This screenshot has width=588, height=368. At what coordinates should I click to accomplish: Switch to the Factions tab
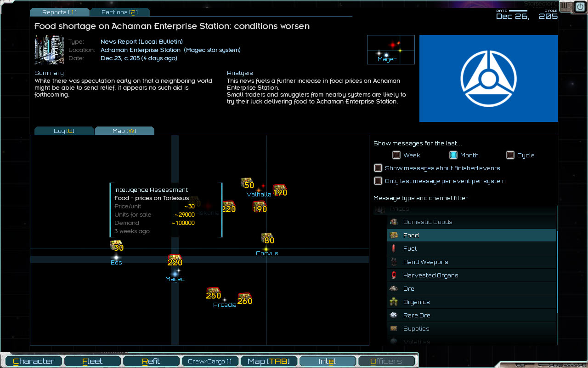click(x=120, y=12)
